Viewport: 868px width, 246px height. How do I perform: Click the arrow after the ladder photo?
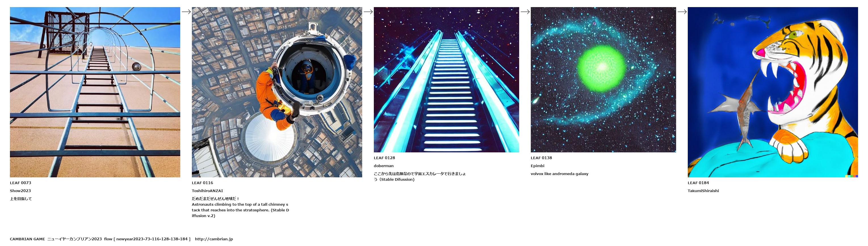[x=186, y=11]
